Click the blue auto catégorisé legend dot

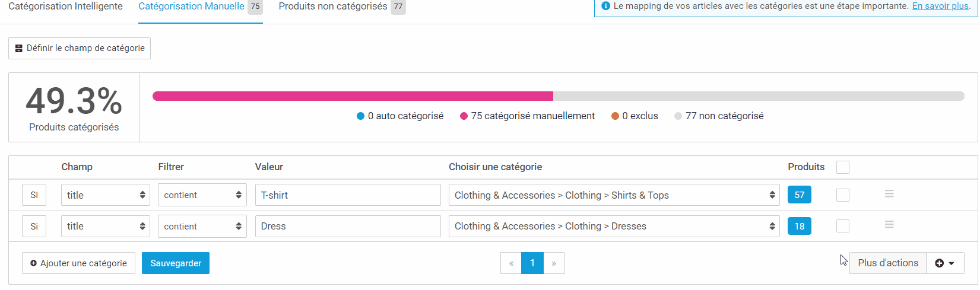pyautogui.click(x=360, y=116)
